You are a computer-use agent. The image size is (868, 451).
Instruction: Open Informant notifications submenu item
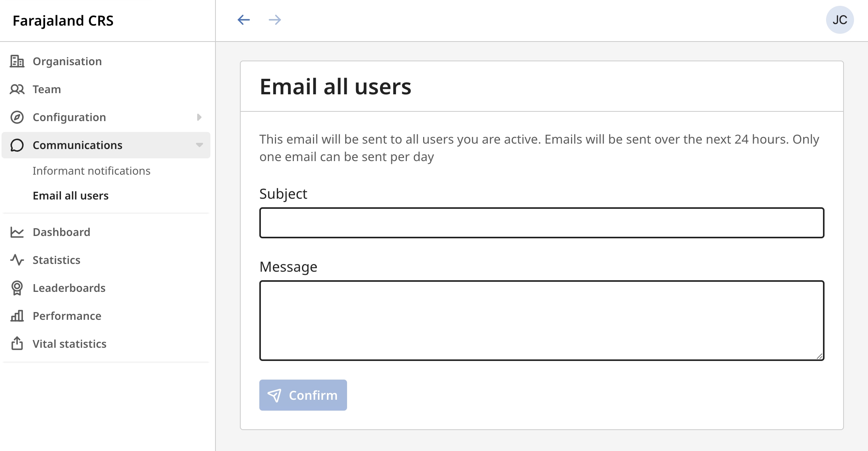tap(91, 171)
